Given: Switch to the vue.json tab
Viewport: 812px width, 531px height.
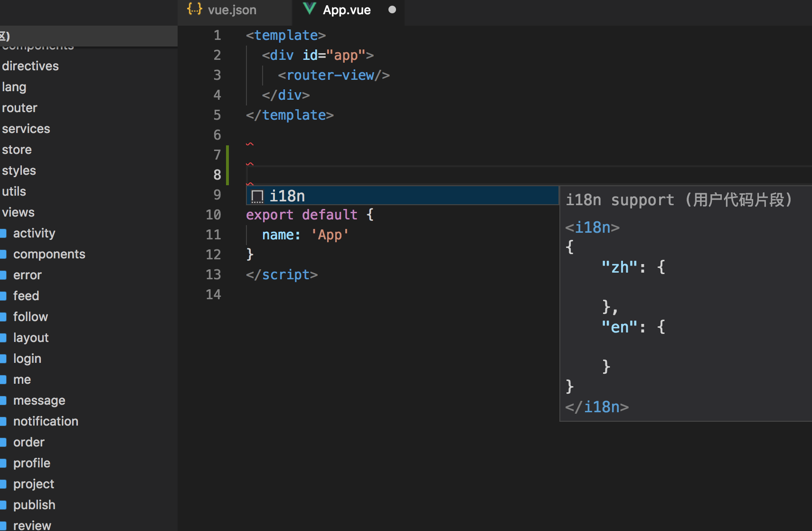Looking at the screenshot, I should [x=232, y=9].
